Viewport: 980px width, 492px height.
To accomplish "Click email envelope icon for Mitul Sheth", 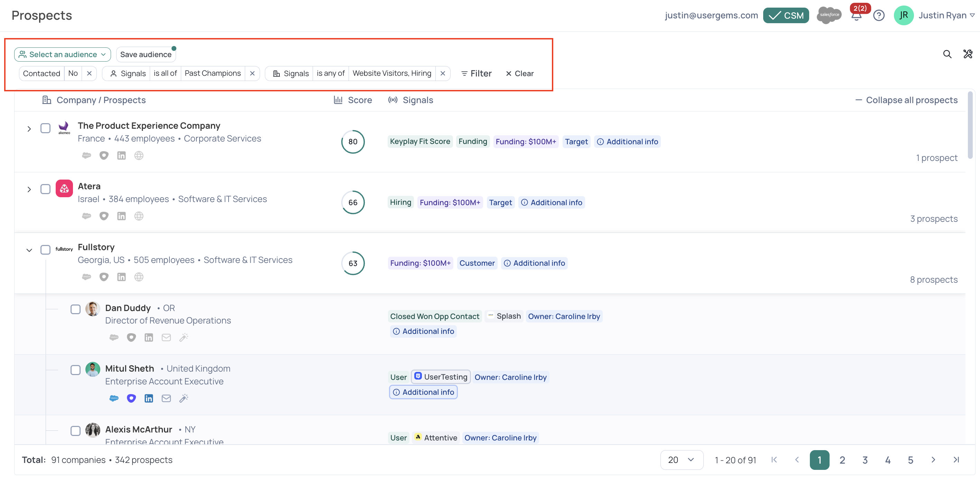I will [166, 398].
